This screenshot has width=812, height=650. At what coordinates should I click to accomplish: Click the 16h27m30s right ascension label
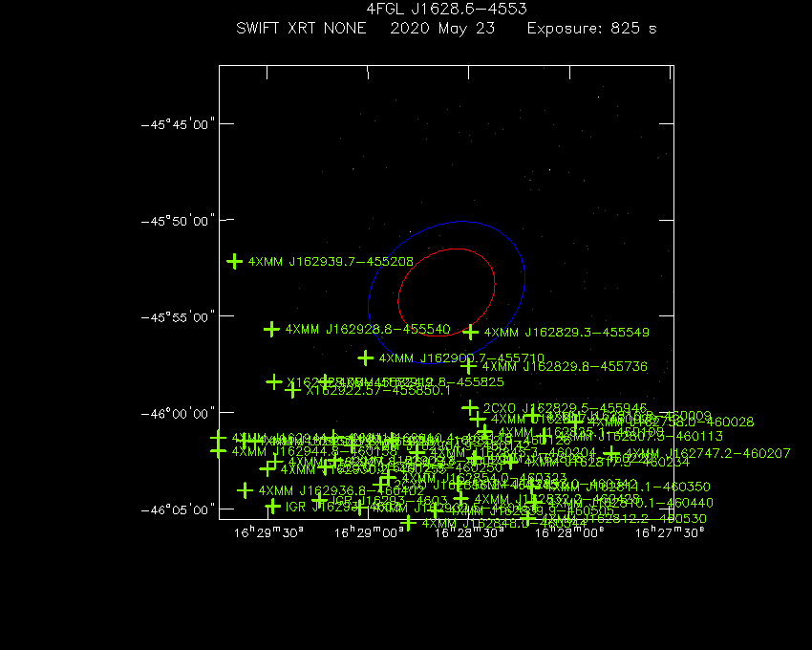pos(670,532)
